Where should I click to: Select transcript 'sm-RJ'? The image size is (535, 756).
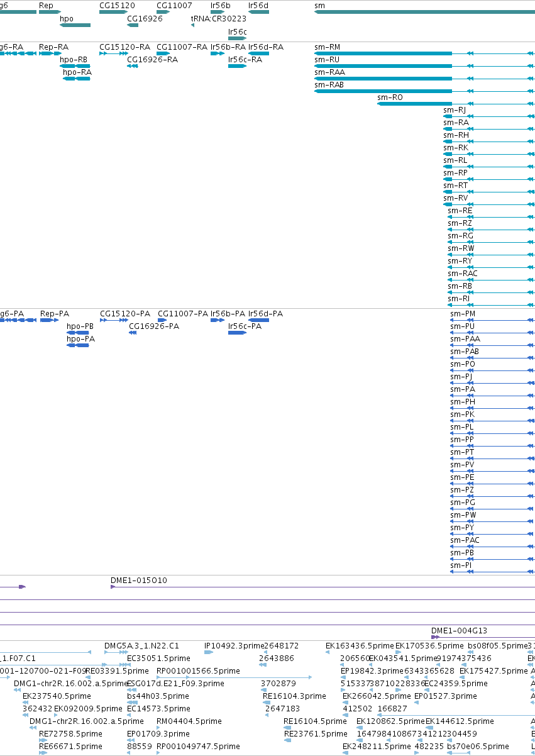point(455,110)
